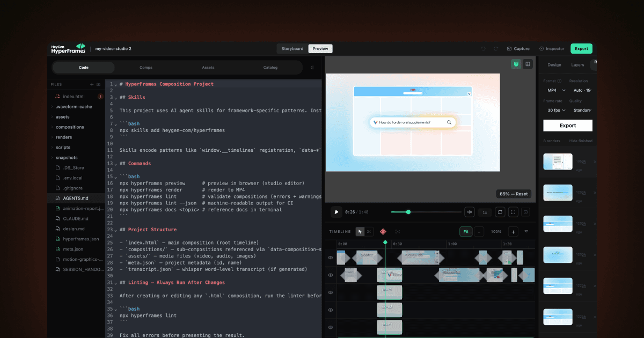Add a new file in Files

pyautogui.click(x=92, y=84)
